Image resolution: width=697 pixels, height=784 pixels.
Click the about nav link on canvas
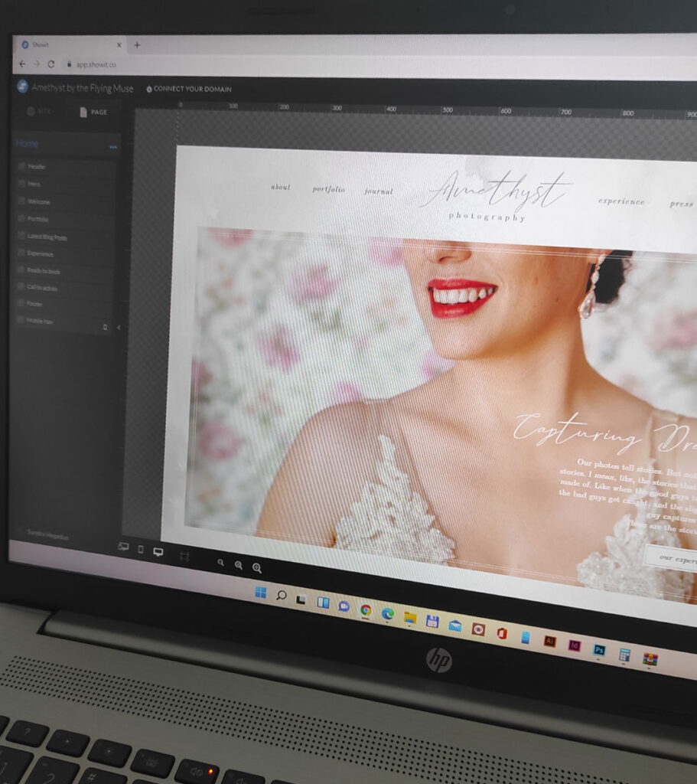pyautogui.click(x=280, y=187)
